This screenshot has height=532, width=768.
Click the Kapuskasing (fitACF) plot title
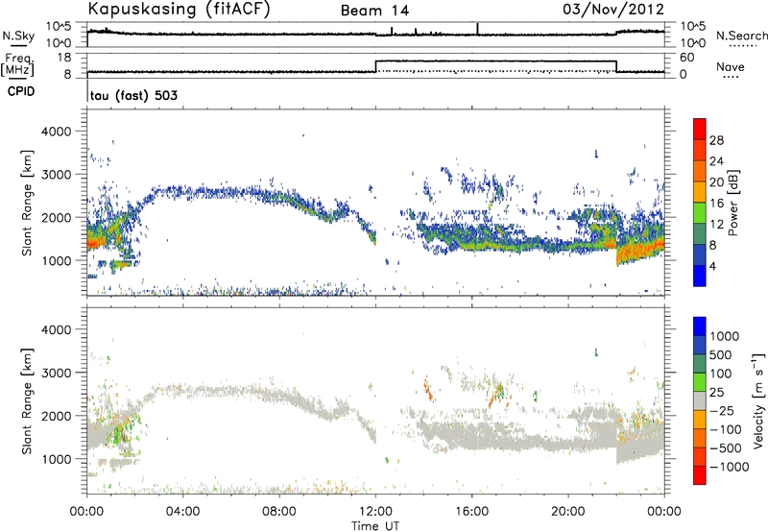click(179, 9)
